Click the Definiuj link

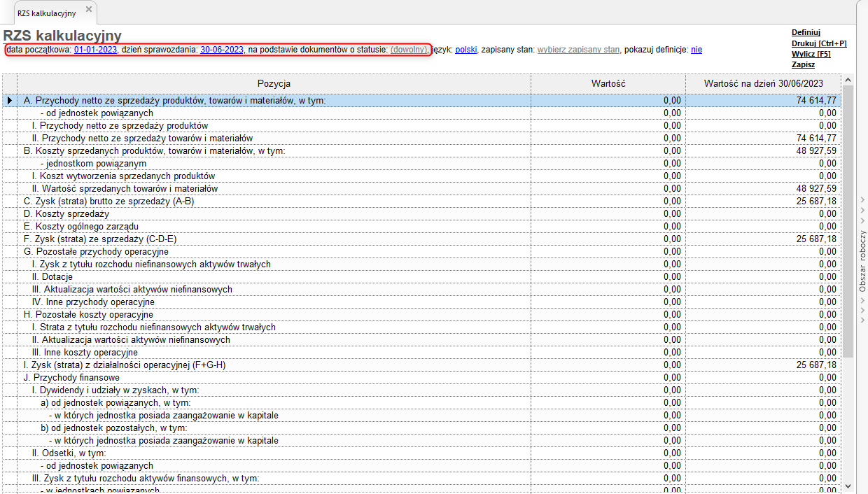[x=806, y=32]
